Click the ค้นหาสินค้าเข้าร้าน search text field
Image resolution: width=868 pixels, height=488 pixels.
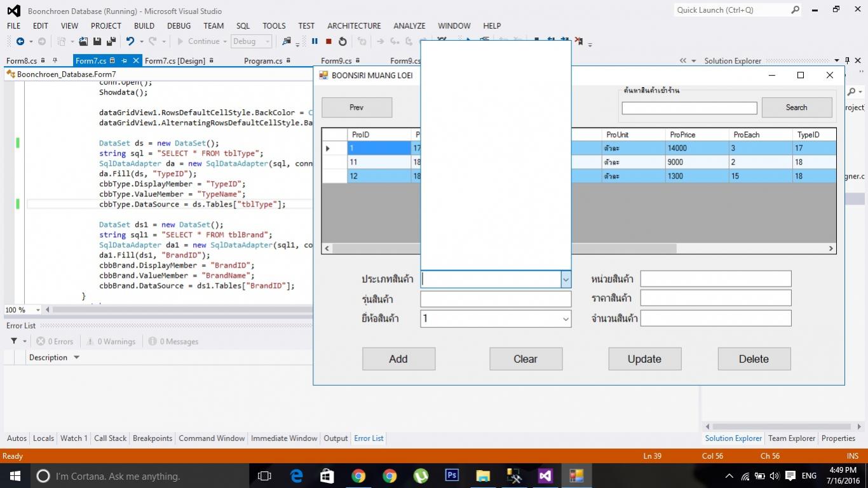[x=689, y=108]
